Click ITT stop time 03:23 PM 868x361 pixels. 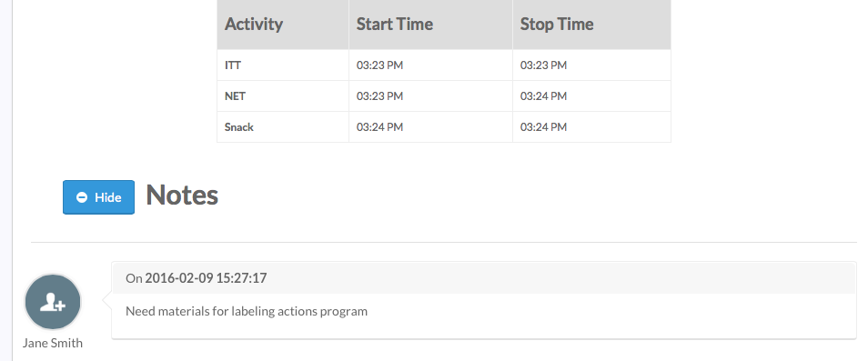543,65
